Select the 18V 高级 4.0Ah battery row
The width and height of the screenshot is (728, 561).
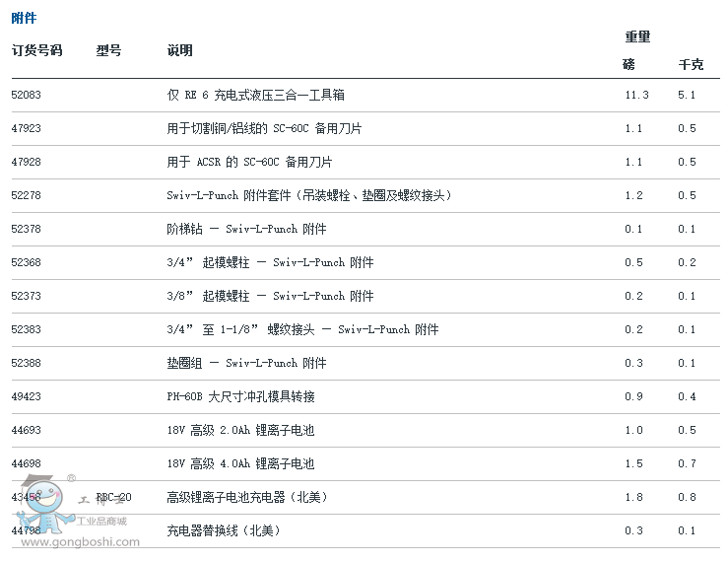(240, 463)
